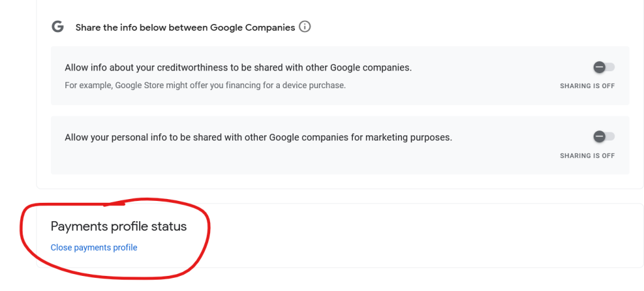Screen dimensions: 644x291
Task: Select the creditworthiness sharing description text
Action: (x=238, y=67)
